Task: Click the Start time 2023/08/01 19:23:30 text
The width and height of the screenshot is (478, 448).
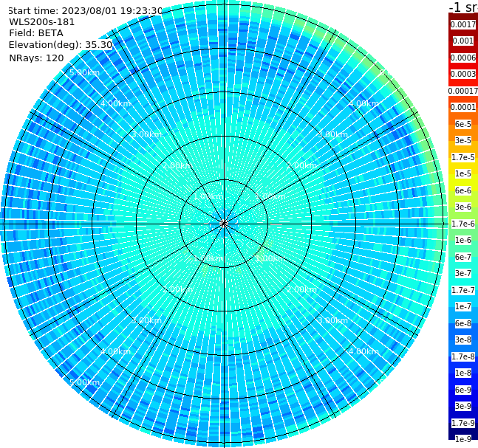Action: coord(85,11)
